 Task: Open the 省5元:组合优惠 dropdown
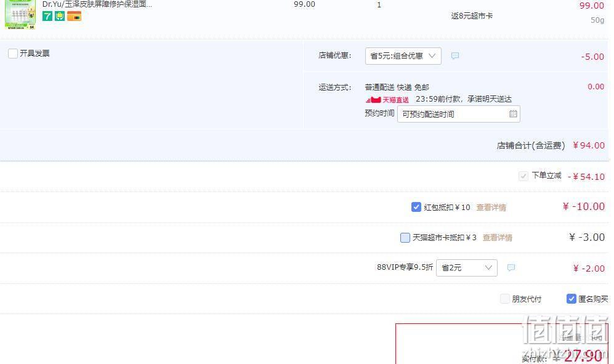[x=403, y=56]
